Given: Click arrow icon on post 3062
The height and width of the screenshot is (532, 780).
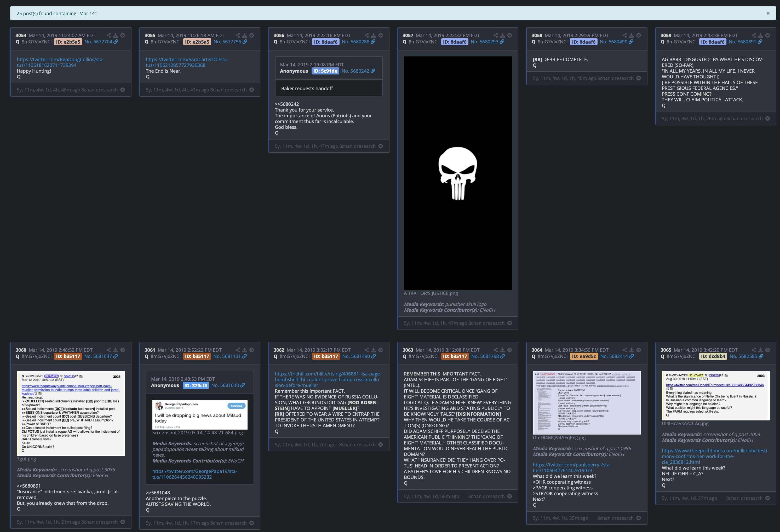Looking at the screenshot, I should pos(380,350).
